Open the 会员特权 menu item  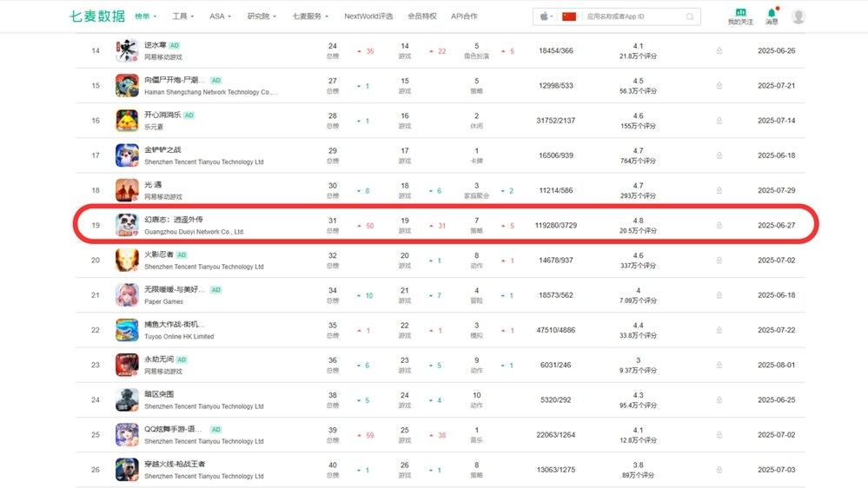421,16
